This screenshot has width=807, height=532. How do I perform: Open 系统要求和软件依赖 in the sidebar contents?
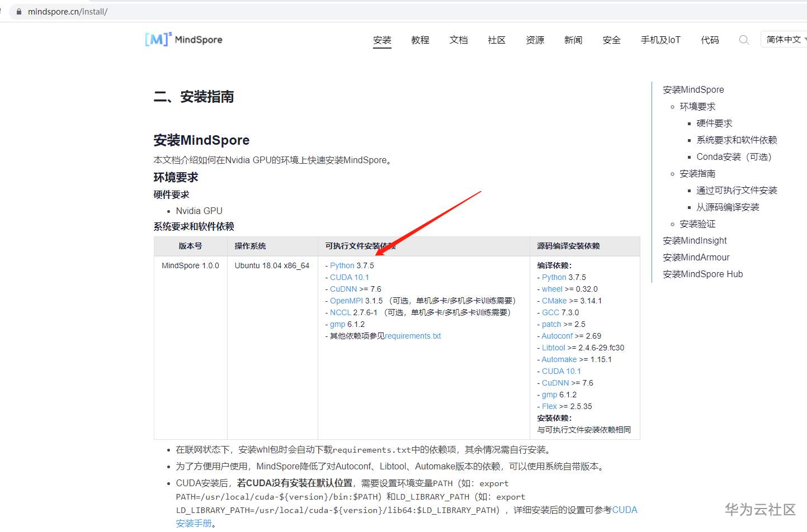pos(737,140)
